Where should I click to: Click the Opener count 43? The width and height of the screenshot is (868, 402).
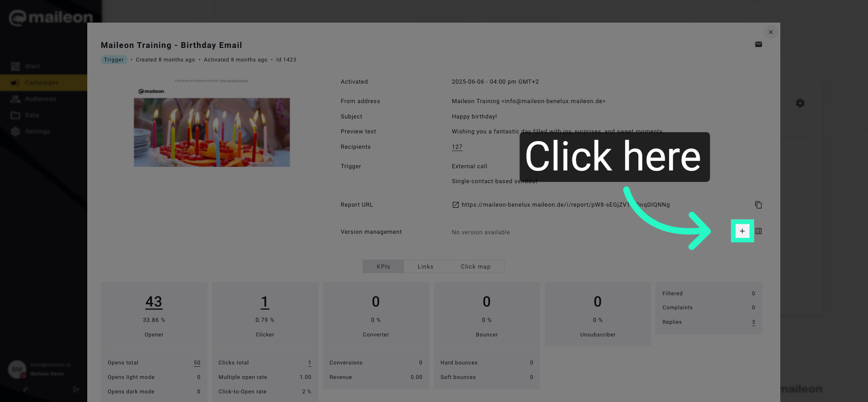click(154, 302)
